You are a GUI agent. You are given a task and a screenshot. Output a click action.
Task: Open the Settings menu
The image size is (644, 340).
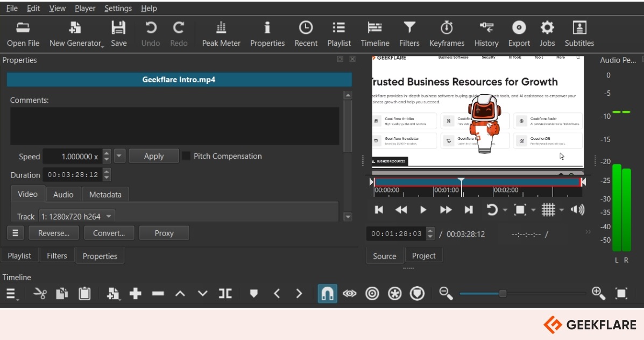point(118,8)
